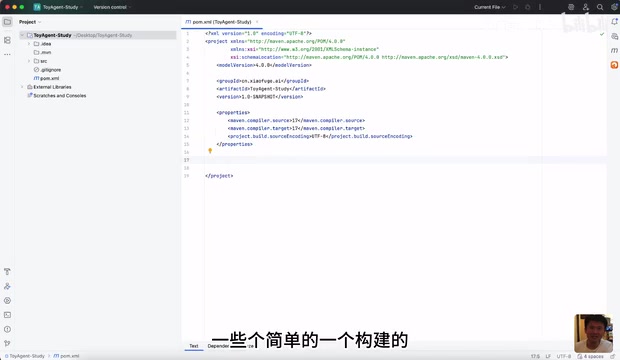The width and height of the screenshot is (620, 360).
Task: Click the groupId cn.xiaofuge.ai line
Action: coord(263,81)
